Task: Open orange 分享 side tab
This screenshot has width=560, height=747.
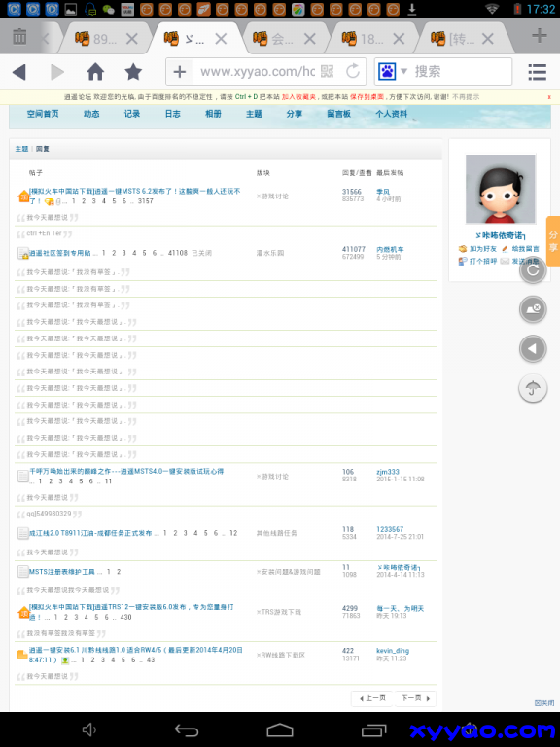Action: click(553, 241)
